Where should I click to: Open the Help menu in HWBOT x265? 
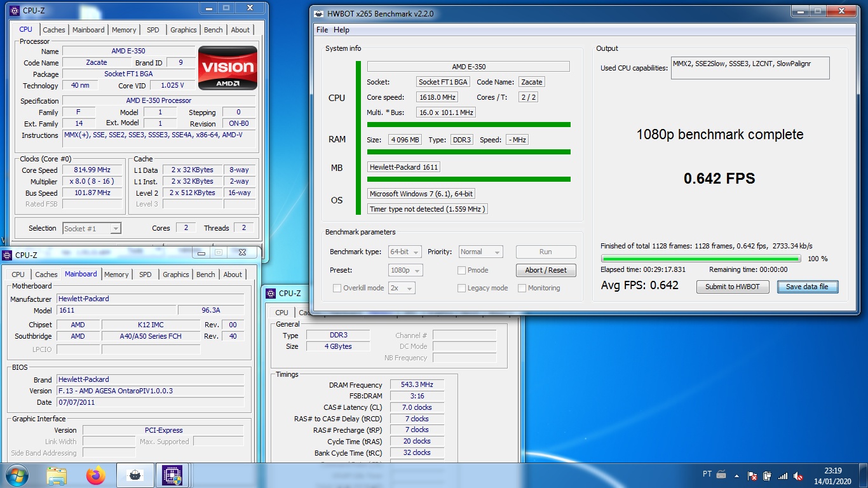click(341, 30)
